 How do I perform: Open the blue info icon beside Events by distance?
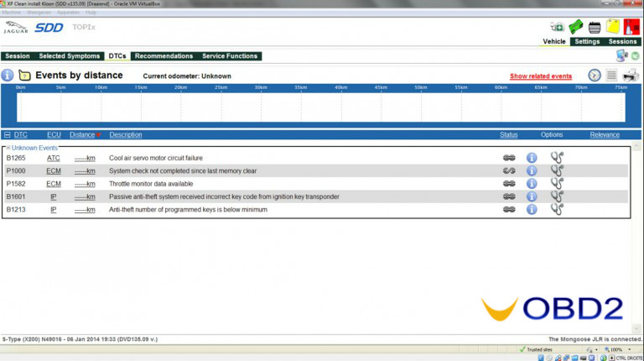(x=8, y=76)
